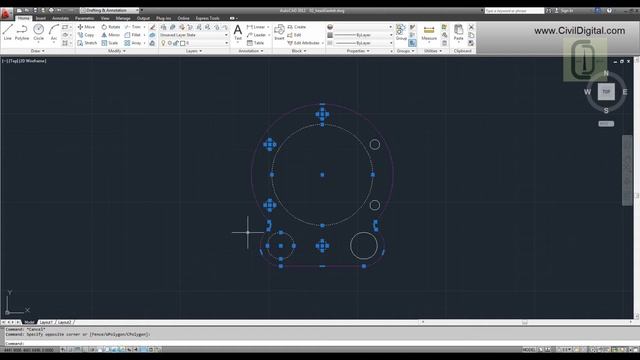Switch to the Layout2 tab

tap(64, 322)
